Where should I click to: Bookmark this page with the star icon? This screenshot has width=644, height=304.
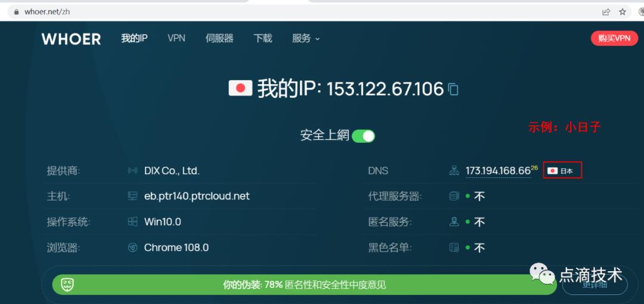coord(623,12)
